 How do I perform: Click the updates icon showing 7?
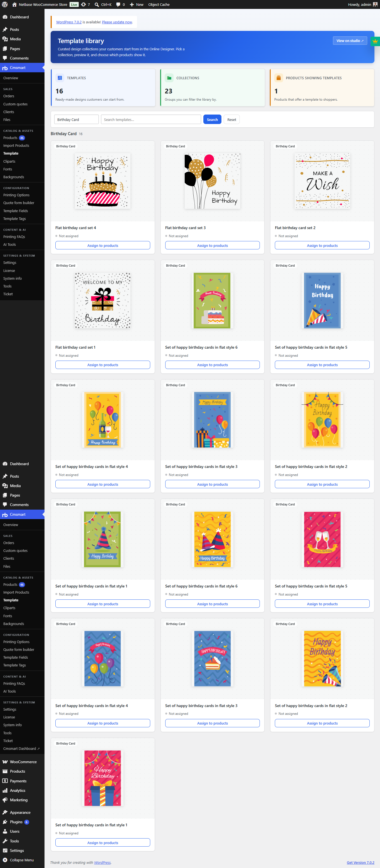[x=83, y=4]
